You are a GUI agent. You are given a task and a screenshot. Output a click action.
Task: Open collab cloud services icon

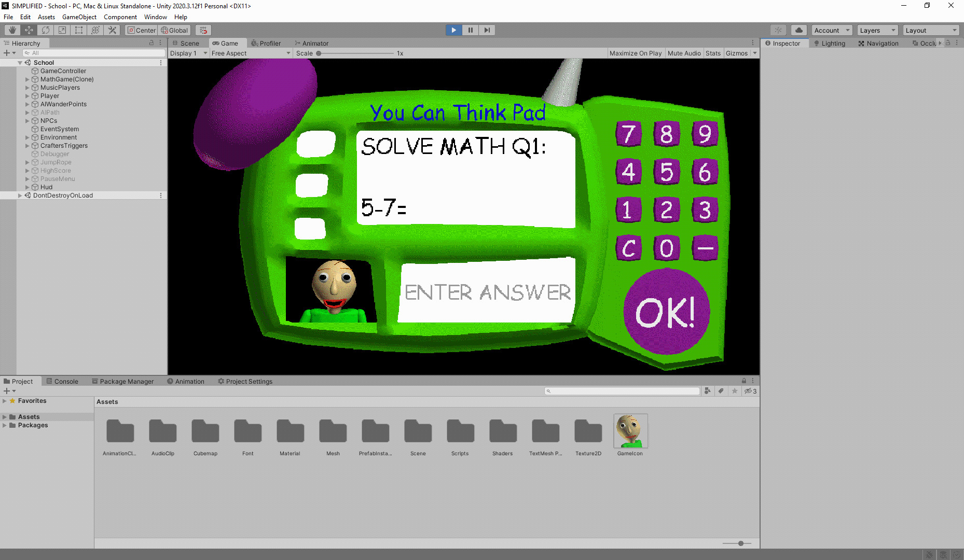pyautogui.click(x=799, y=30)
